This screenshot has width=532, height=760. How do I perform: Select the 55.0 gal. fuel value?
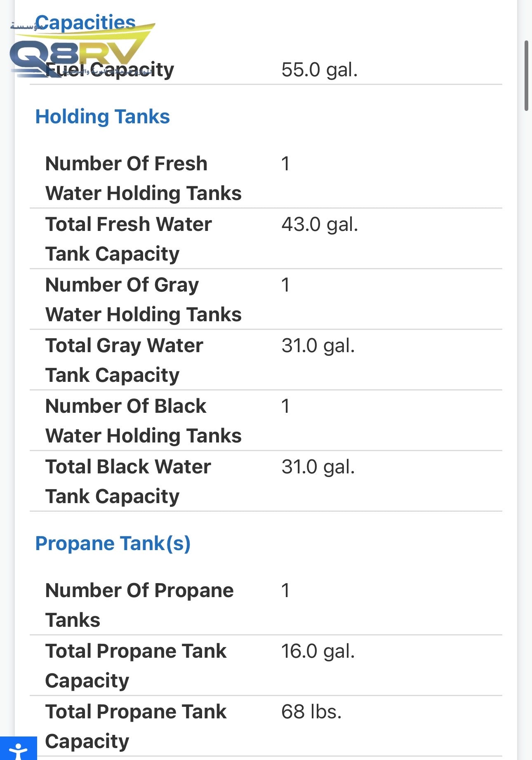click(319, 70)
